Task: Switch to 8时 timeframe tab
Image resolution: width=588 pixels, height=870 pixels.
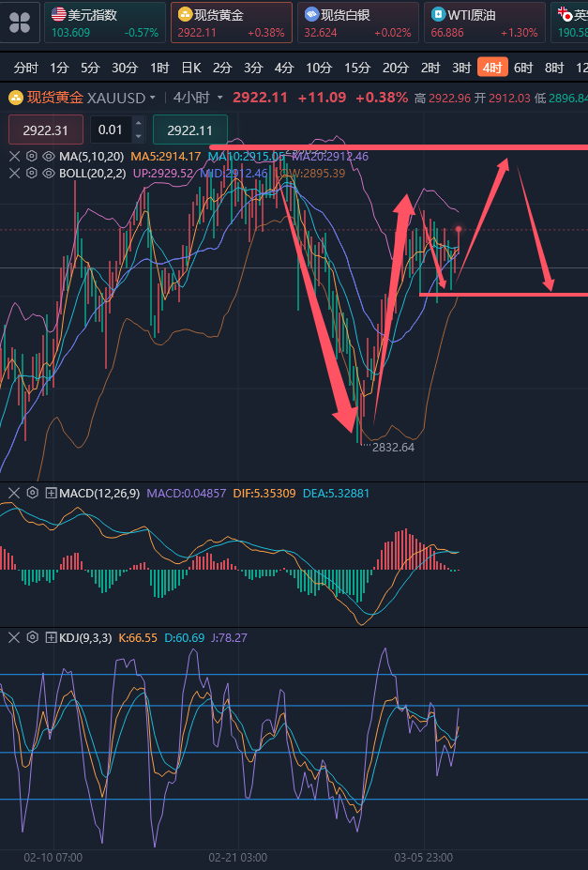Action: [554, 69]
